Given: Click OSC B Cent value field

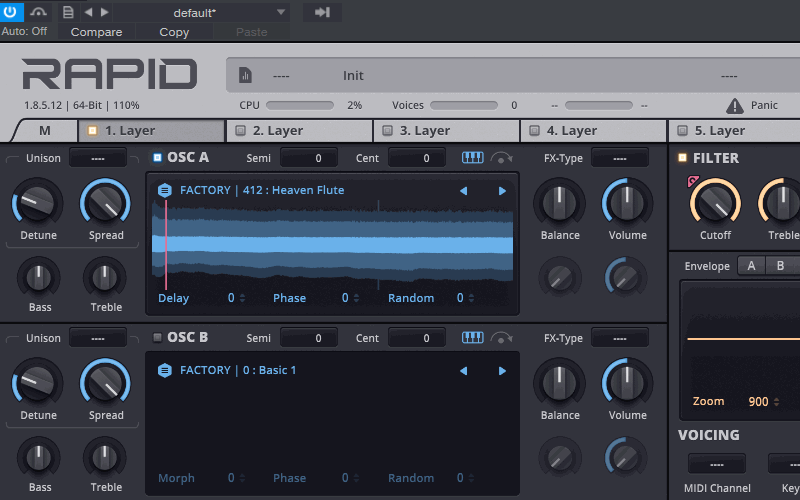Looking at the screenshot, I should click(x=417, y=338).
